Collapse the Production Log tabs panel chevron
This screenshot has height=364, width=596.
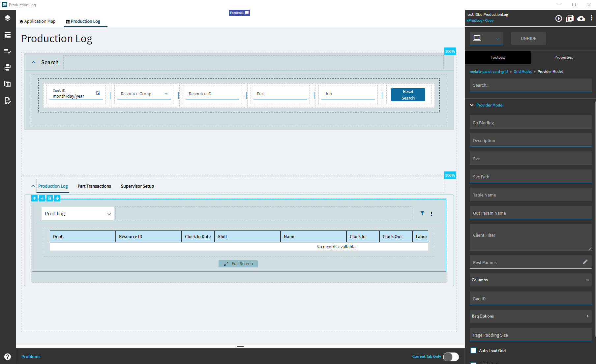pos(33,186)
